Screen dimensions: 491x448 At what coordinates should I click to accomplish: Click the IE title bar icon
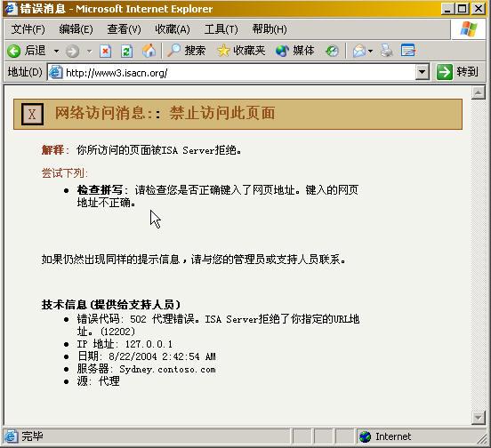pyautogui.click(x=11, y=8)
